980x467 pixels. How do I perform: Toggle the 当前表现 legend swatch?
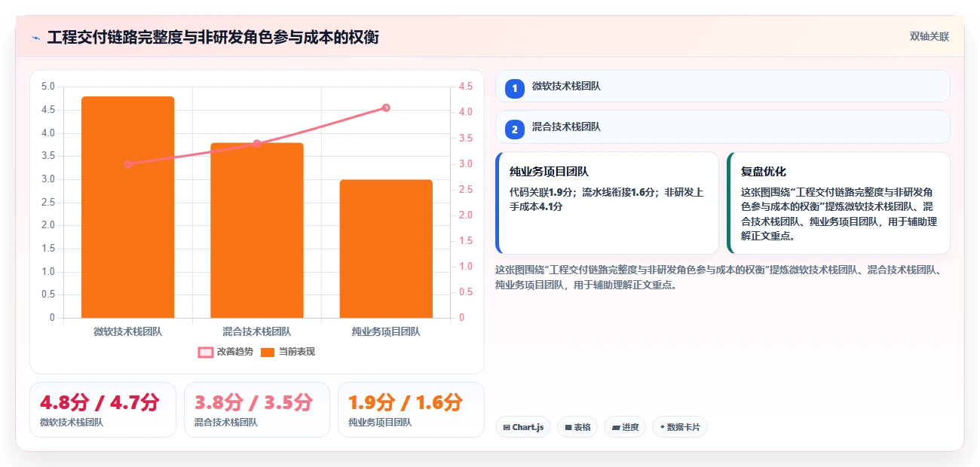pos(268,352)
